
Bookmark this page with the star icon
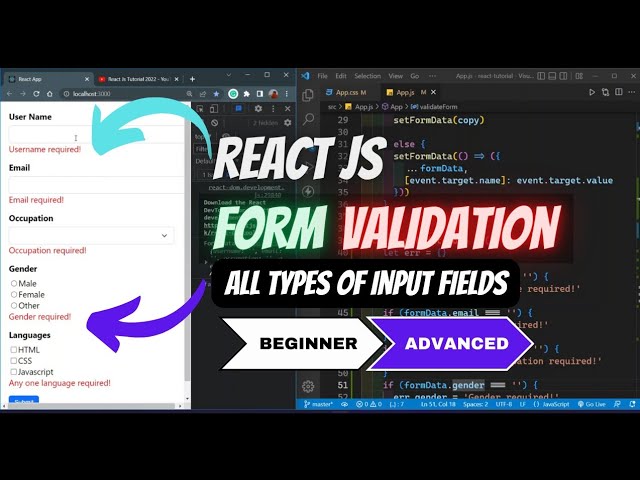click(216, 94)
